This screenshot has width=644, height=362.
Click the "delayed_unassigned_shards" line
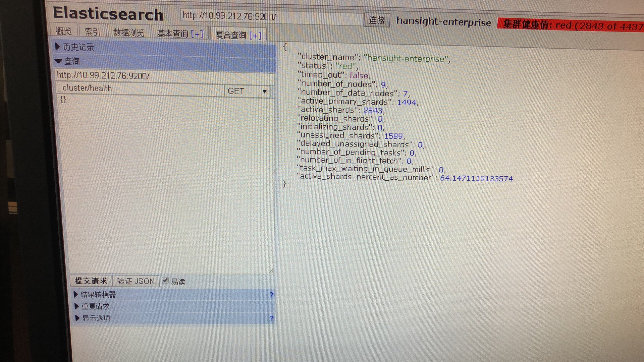coord(361,144)
